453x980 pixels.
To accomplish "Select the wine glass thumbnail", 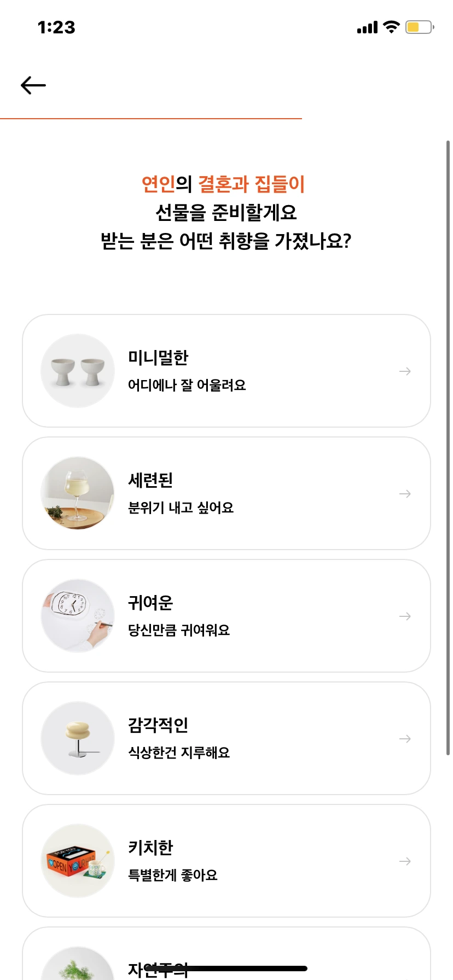I will (78, 493).
